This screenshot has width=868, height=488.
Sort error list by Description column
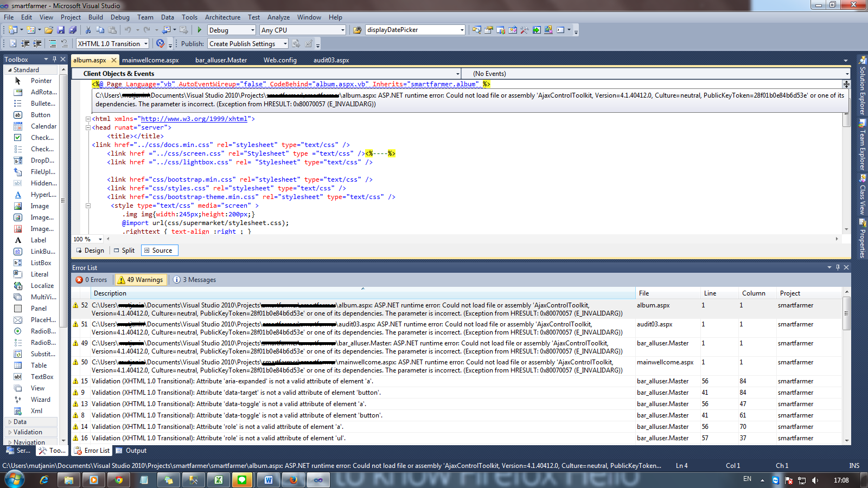click(x=363, y=293)
